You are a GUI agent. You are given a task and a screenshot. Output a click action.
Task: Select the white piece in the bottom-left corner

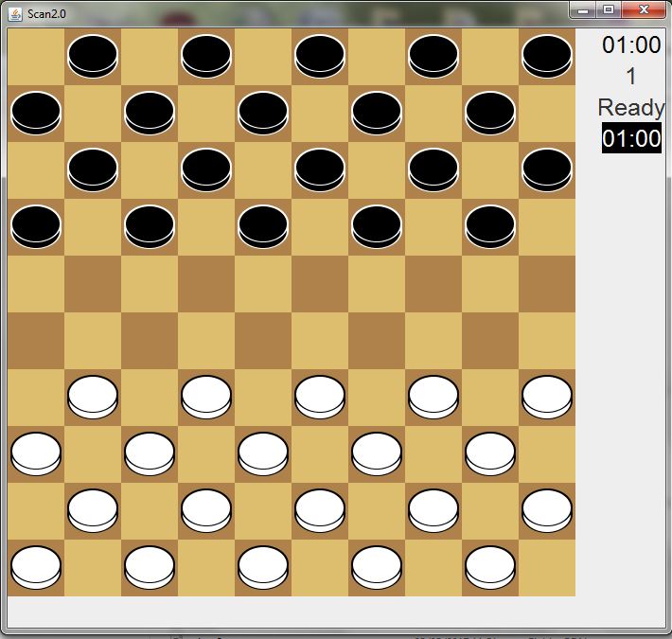click(x=36, y=567)
